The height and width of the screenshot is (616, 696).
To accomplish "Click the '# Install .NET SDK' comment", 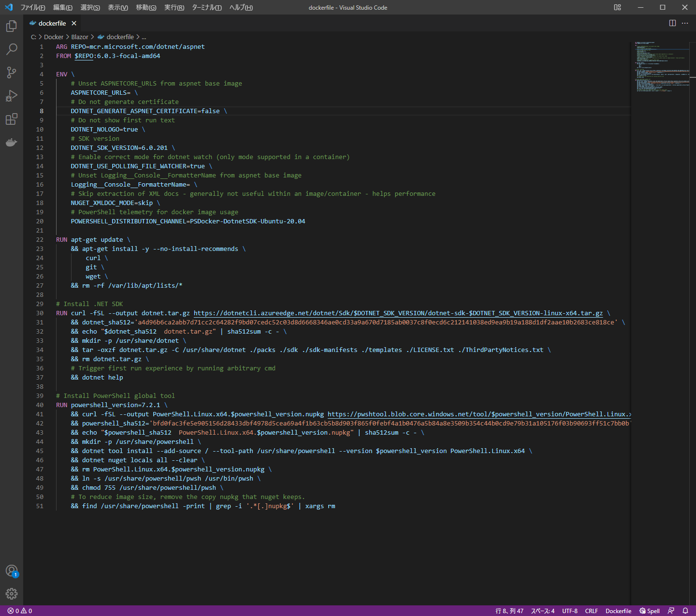I will point(89,304).
